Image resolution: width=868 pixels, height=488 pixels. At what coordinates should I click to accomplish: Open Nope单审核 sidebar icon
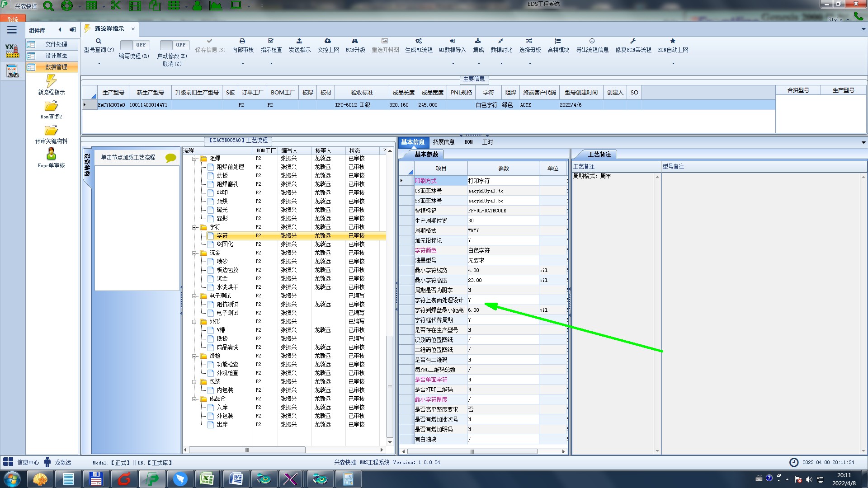pyautogui.click(x=51, y=154)
